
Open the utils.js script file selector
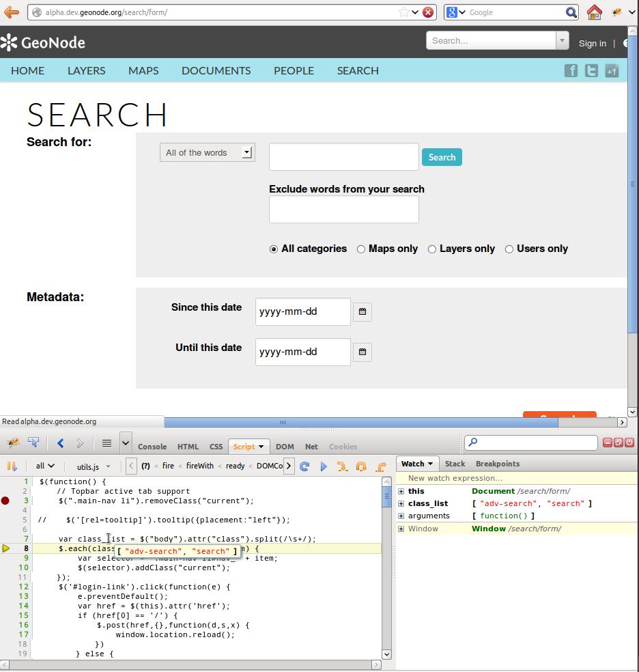pyautogui.click(x=94, y=466)
